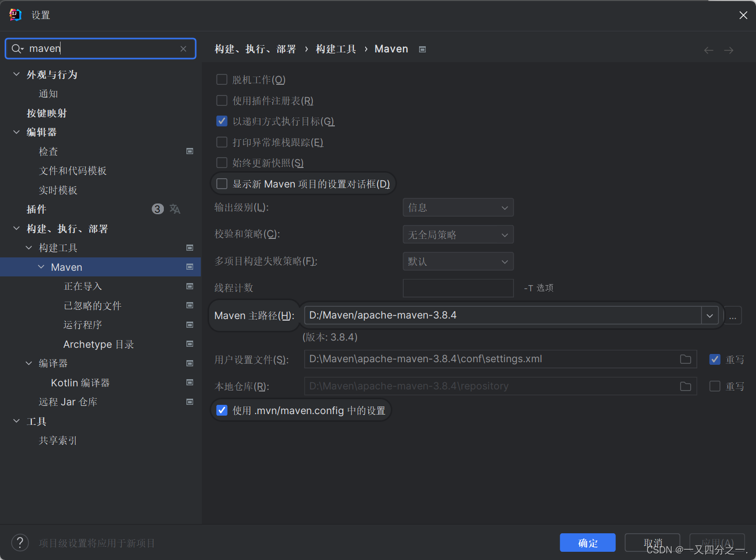Open Maven 主路径 dropdown arrow
756x560 pixels.
pyautogui.click(x=710, y=315)
